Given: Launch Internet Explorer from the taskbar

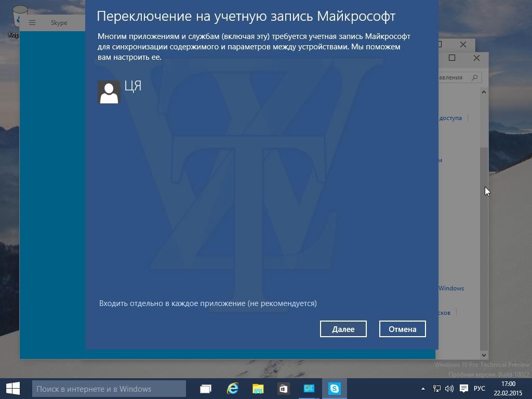Looking at the screenshot, I should pos(232,389).
